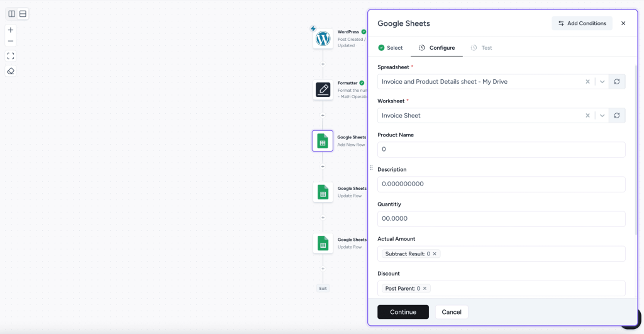Image resolution: width=644 pixels, height=334 pixels.
Task: Expand the Spreadsheet dropdown arrow
Action: pos(602,82)
